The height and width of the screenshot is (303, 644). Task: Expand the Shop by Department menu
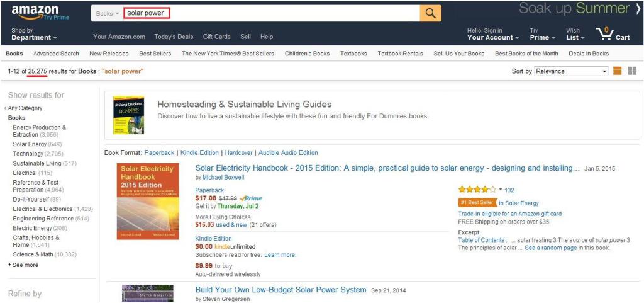[x=34, y=34]
